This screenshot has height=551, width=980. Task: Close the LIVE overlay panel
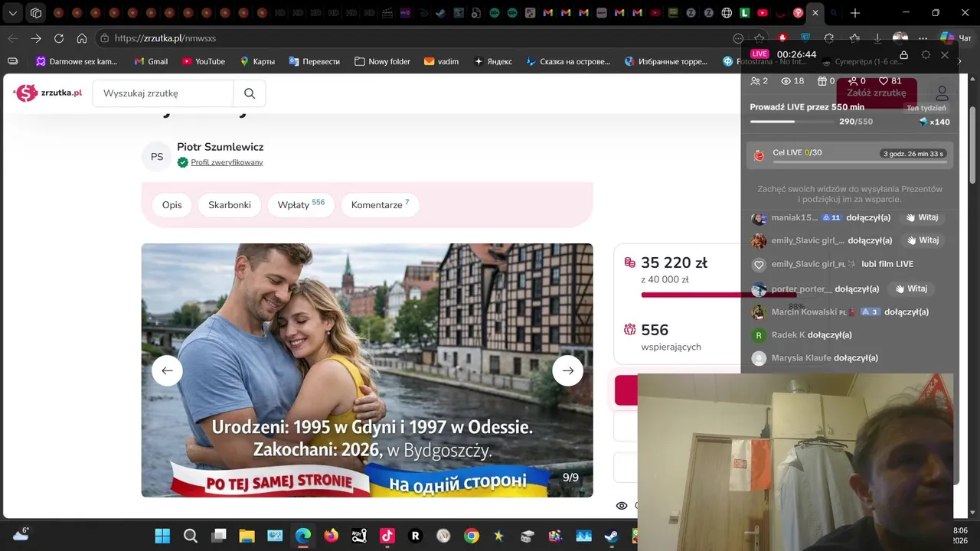[x=945, y=55]
